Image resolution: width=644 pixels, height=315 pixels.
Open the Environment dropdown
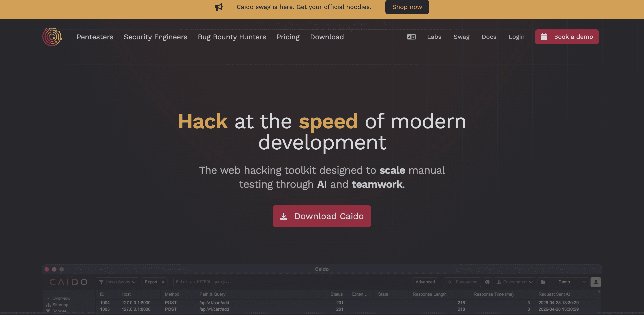tap(515, 282)
